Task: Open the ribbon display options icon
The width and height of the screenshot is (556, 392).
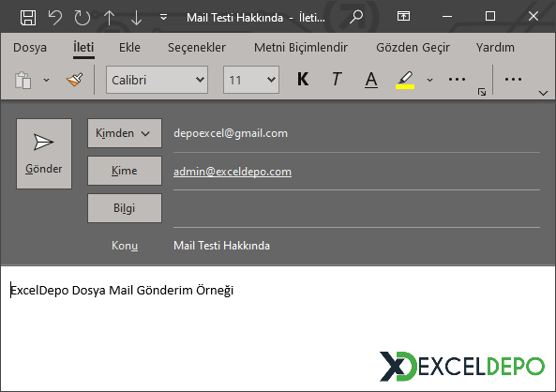Action: coord(403,16)
